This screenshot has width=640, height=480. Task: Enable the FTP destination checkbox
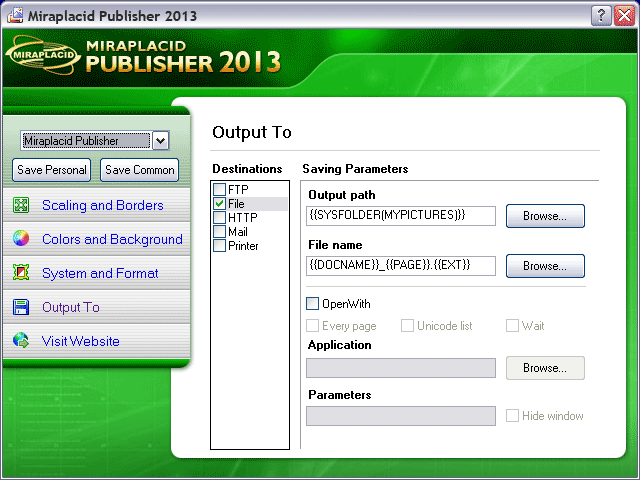pyautogui.click(x=220, y=189)
